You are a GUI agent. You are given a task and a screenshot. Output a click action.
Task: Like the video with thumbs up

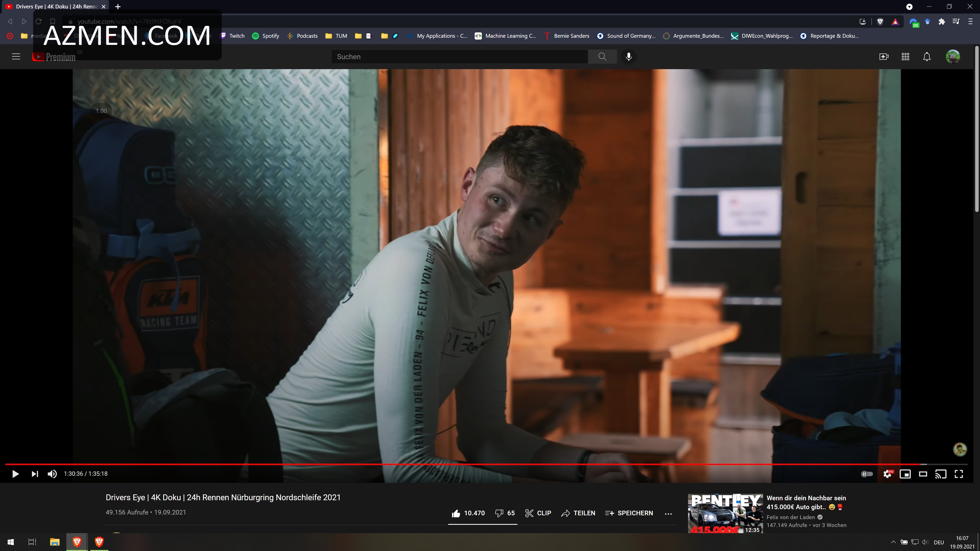(456, 513)
